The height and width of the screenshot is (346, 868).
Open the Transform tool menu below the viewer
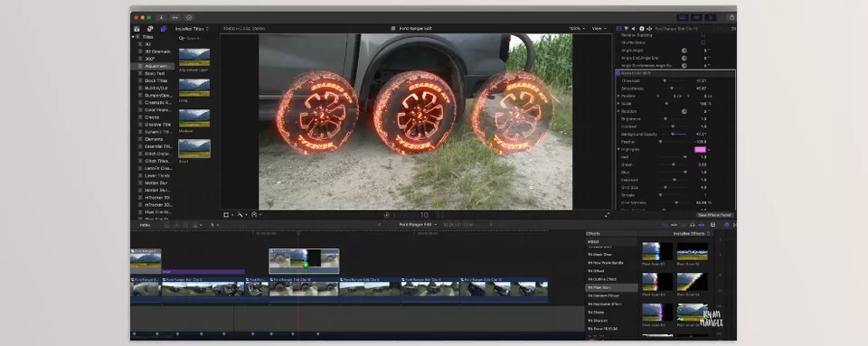coord(228,214)
